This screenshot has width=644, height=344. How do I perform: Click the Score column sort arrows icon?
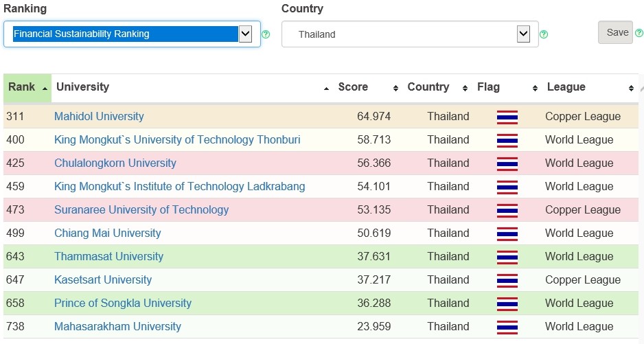tap(395, 88)
